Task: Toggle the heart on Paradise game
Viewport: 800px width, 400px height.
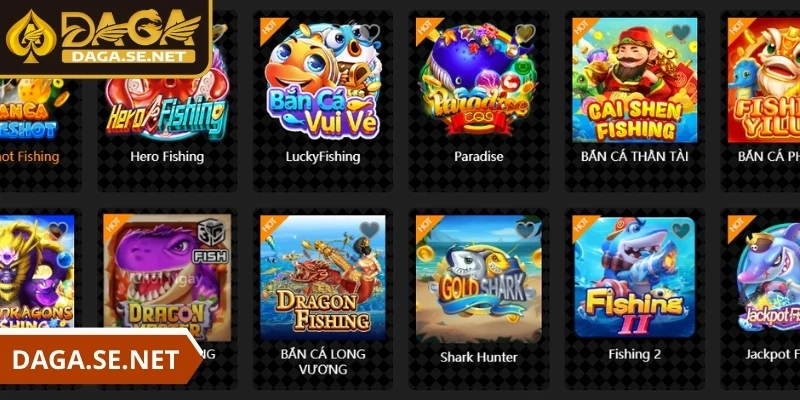Action: tap(525, 33)
